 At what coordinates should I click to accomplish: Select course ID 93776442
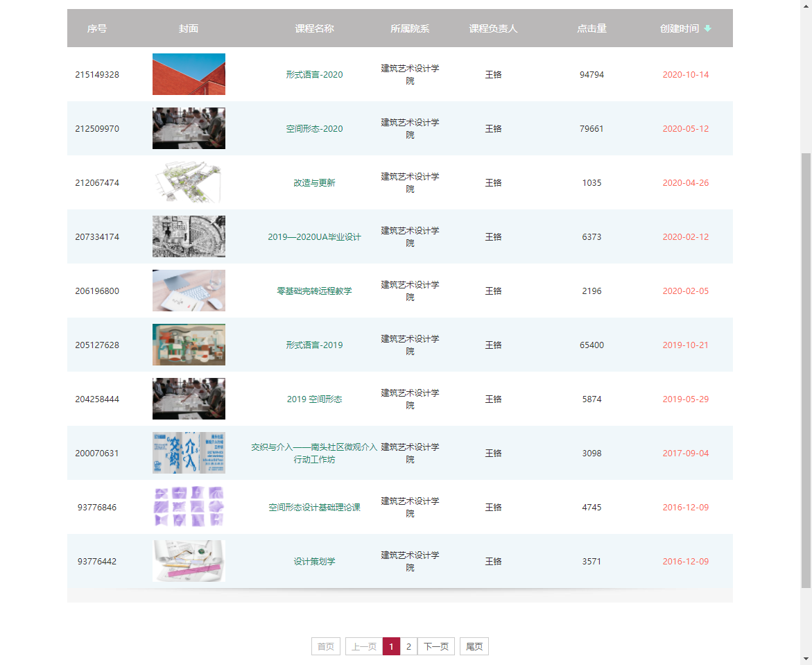click(97, 562)
